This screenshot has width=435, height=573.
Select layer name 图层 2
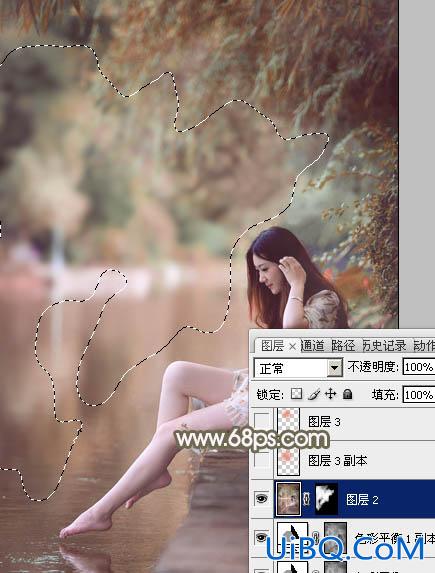362,500
